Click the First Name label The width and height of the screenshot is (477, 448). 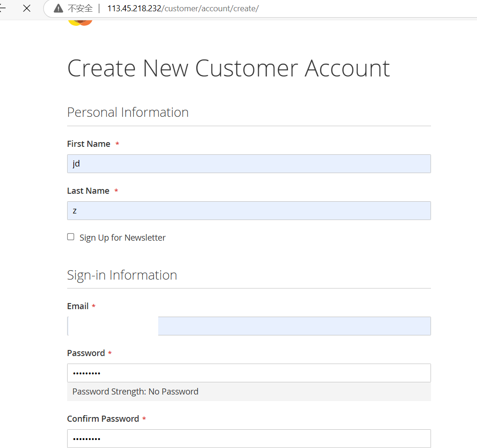[x=89, y=144]
